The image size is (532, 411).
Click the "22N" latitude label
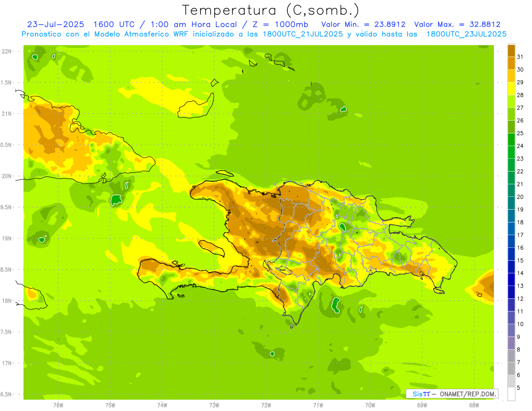7,51
